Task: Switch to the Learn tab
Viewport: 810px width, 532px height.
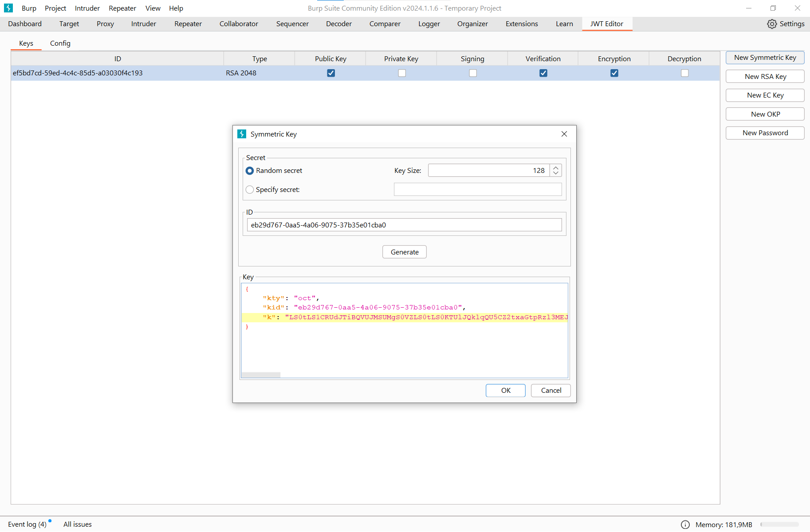Action: (564, 24)
